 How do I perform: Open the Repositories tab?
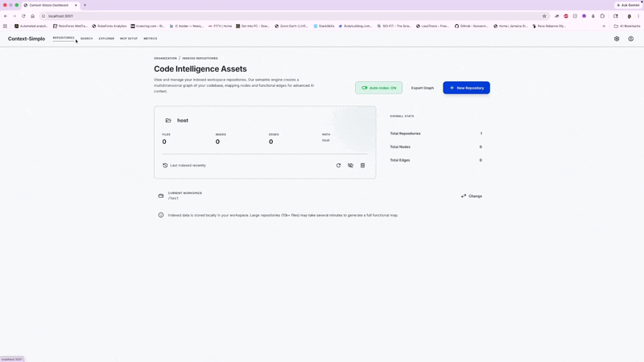click(x=64, y=38)
